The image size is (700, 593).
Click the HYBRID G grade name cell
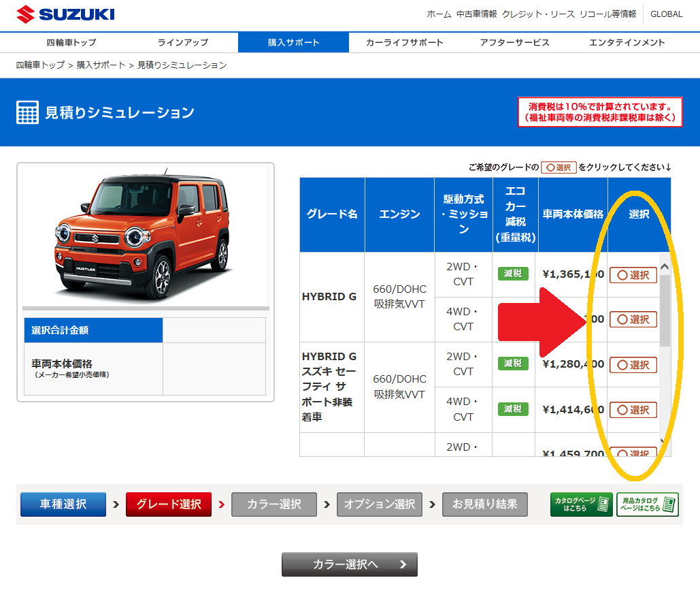click(x=332, y=297)
